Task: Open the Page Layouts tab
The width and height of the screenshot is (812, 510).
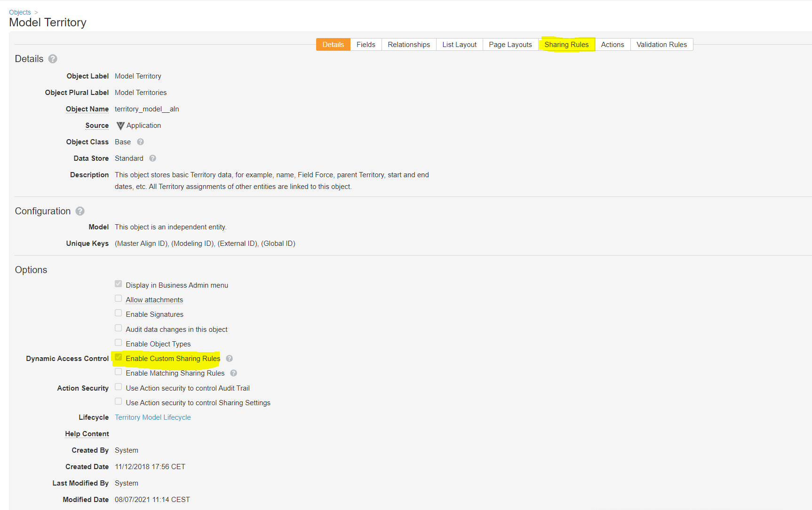Action: pos(510,45)
